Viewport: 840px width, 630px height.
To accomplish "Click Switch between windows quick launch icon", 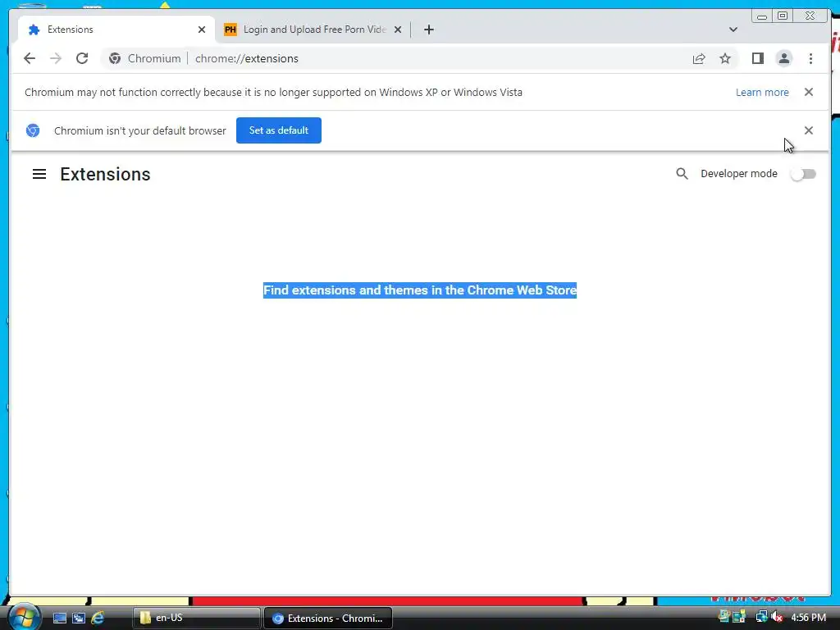I will (79, 618).
